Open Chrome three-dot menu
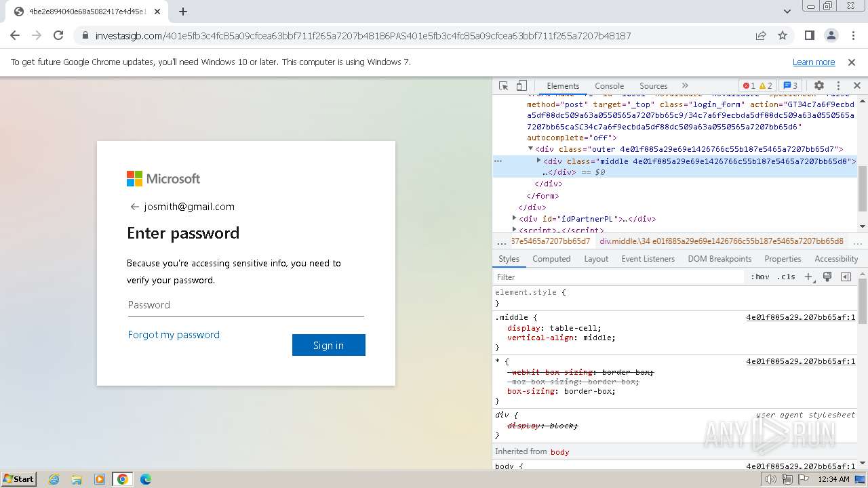The width and height of the screenshot is (868, 488). coord(852,35)
